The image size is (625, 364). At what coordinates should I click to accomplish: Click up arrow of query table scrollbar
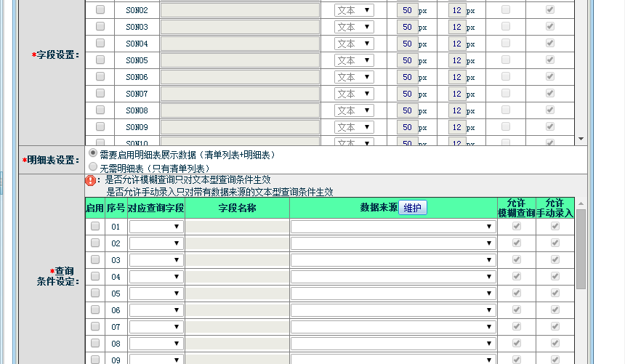[x=581, y=203]
